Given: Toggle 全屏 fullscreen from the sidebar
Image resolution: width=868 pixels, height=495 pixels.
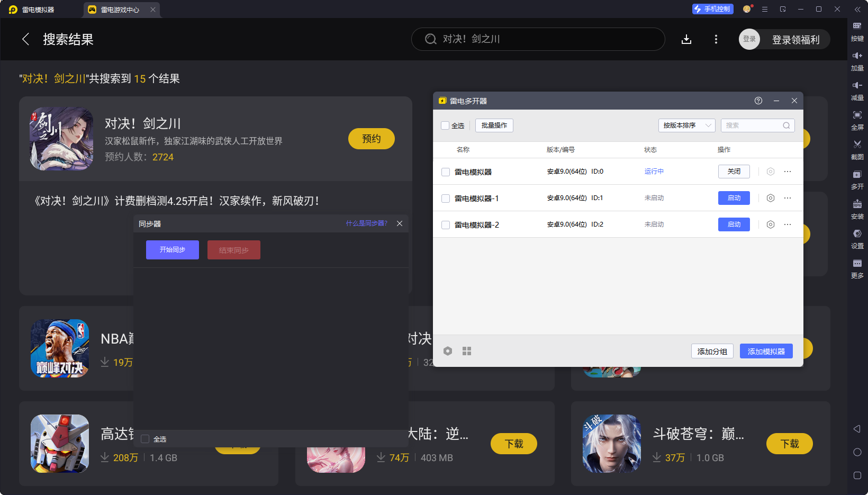Looking at the screenshot, I should 857,120.
